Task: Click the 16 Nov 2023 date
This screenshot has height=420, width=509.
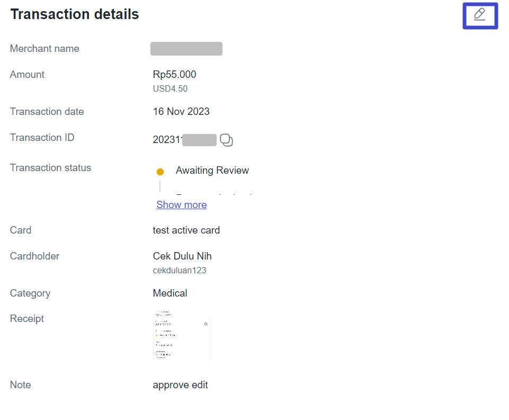Action: click(x=181, y=112)
